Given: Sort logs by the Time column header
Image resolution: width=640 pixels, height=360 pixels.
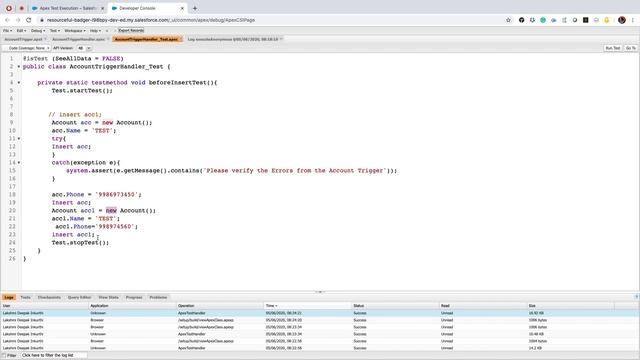Looking at the screenshot, I should tap(307, 306).
